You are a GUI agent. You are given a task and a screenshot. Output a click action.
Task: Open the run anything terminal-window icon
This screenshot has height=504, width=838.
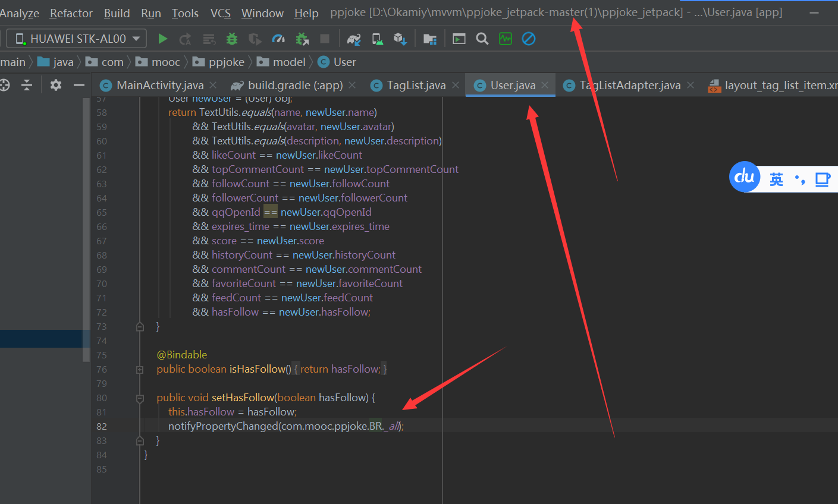459,39
